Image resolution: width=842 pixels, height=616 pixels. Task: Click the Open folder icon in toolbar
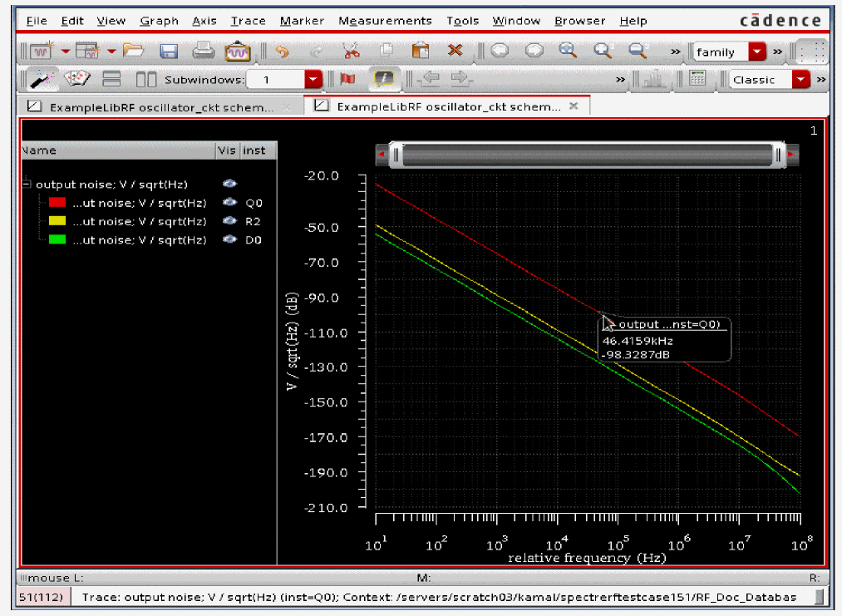tap(133, 52)
